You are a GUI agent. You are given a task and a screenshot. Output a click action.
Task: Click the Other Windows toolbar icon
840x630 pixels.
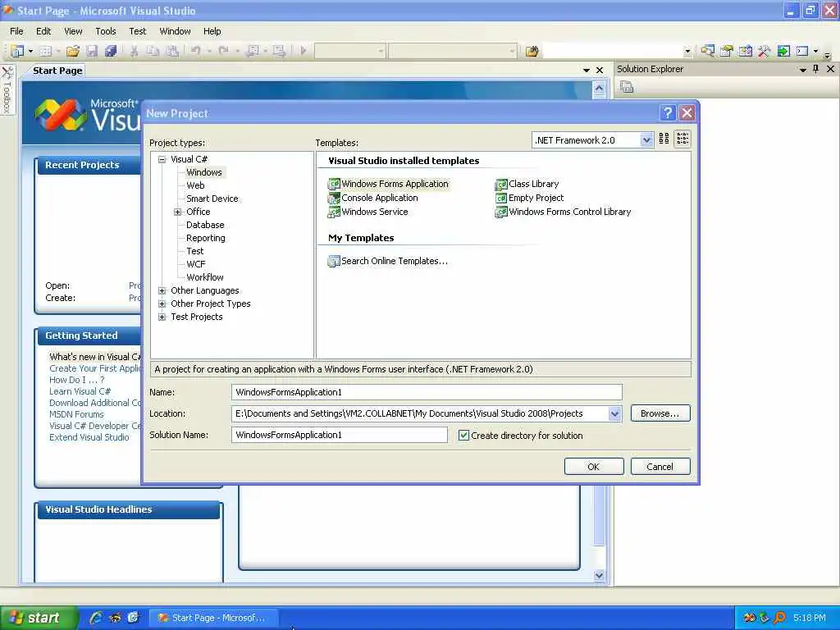point(802,51)
